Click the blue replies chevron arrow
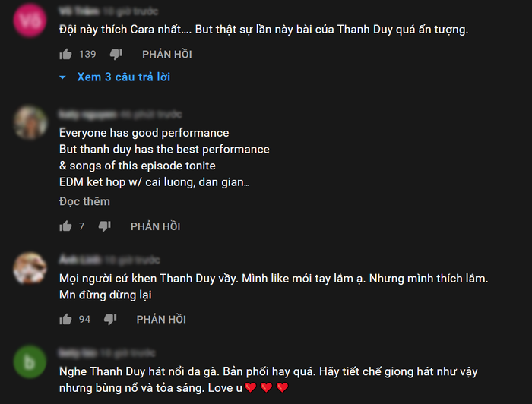Viewport: 532px width, 404px height. coord(64,77)
